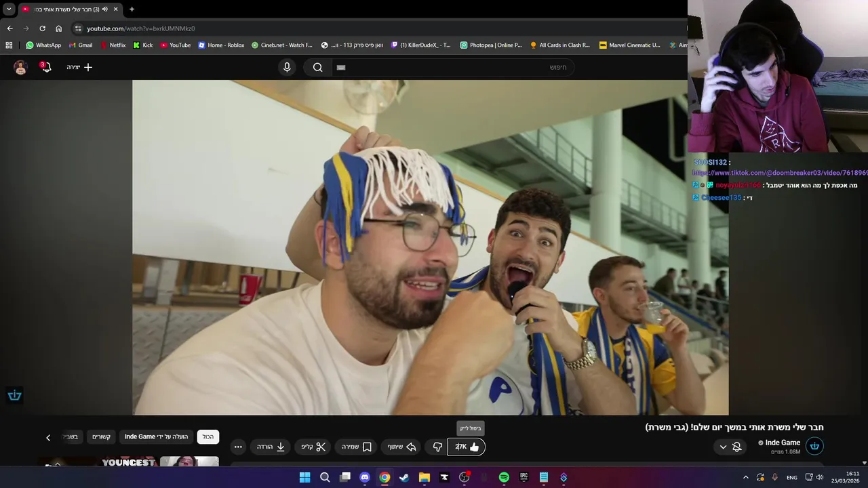This screenshot has width=868, height=488.
Task: Open the Kick bookmark
Action: pyautogui.click(x=143, y=45)
